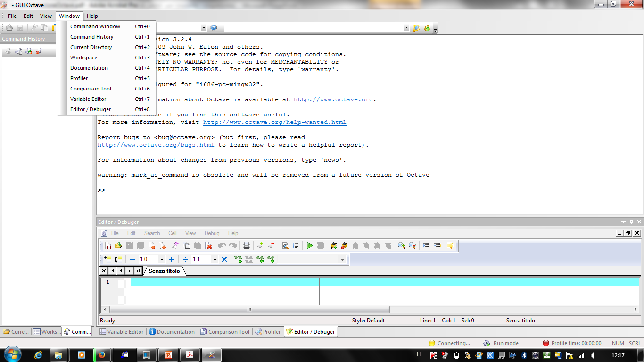Click the first debug bug icon in editor toolbar
This screenshot has height=362, width=644.
pos(334,246)
